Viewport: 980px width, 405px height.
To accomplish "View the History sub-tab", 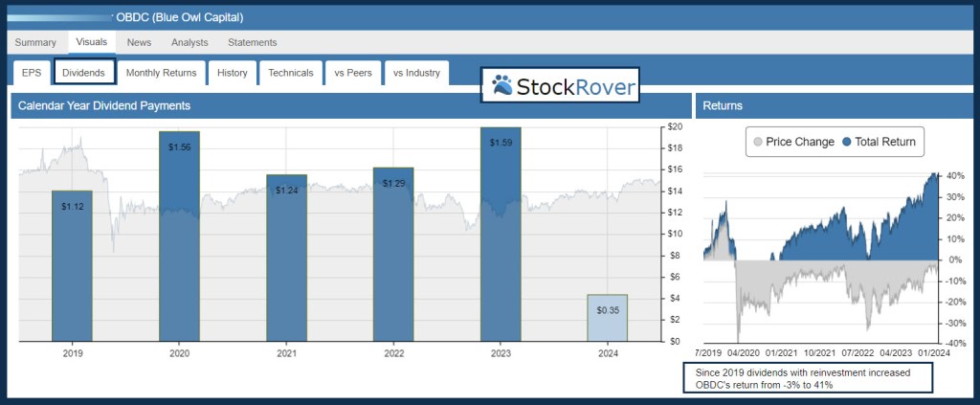I will coord(233,73).
